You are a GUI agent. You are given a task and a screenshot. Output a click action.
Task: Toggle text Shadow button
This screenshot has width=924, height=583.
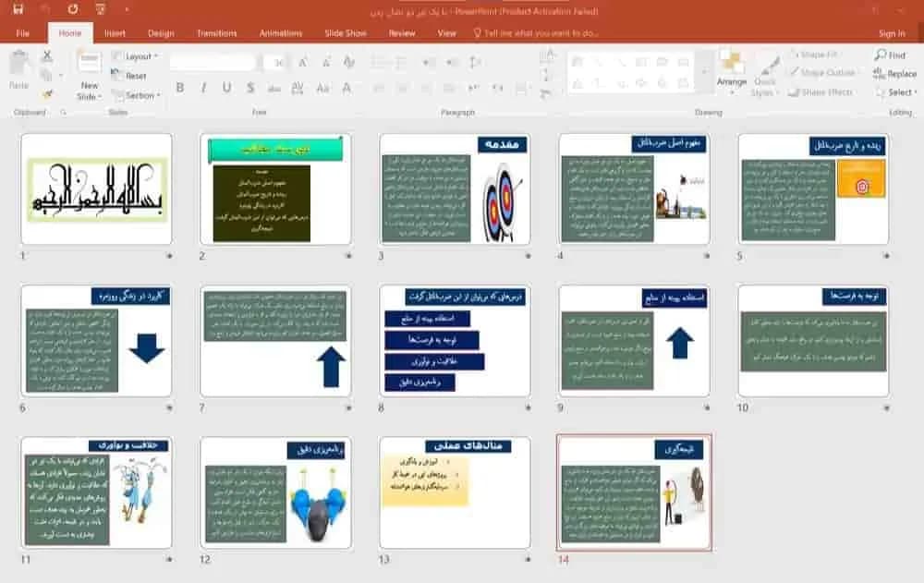pos(250,88)
